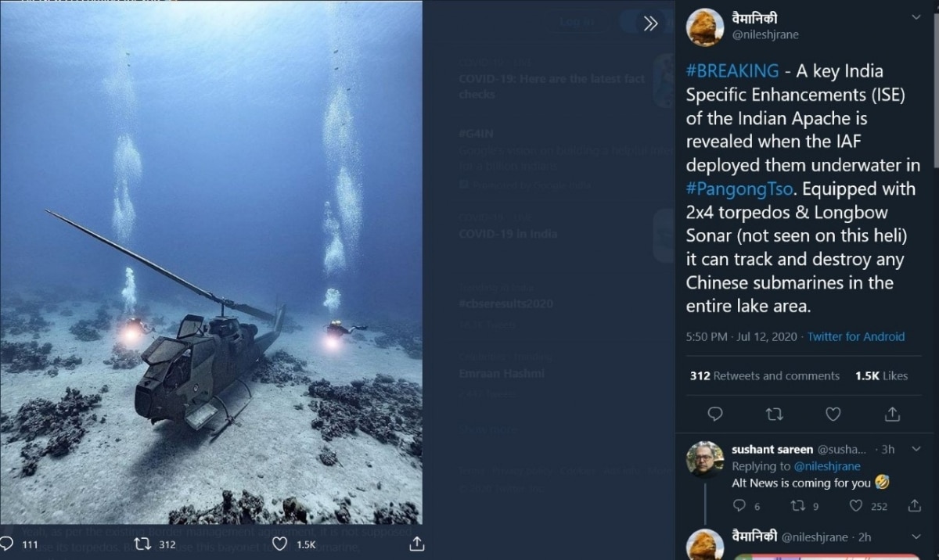The width and height of the screenshot is (939, 560).
Task: Reply to the main tweet in sidebar
Action: (715, 414)
